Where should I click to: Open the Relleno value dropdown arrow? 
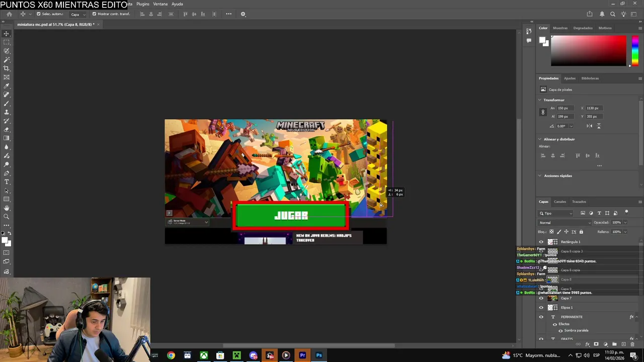tap(625, 232)
